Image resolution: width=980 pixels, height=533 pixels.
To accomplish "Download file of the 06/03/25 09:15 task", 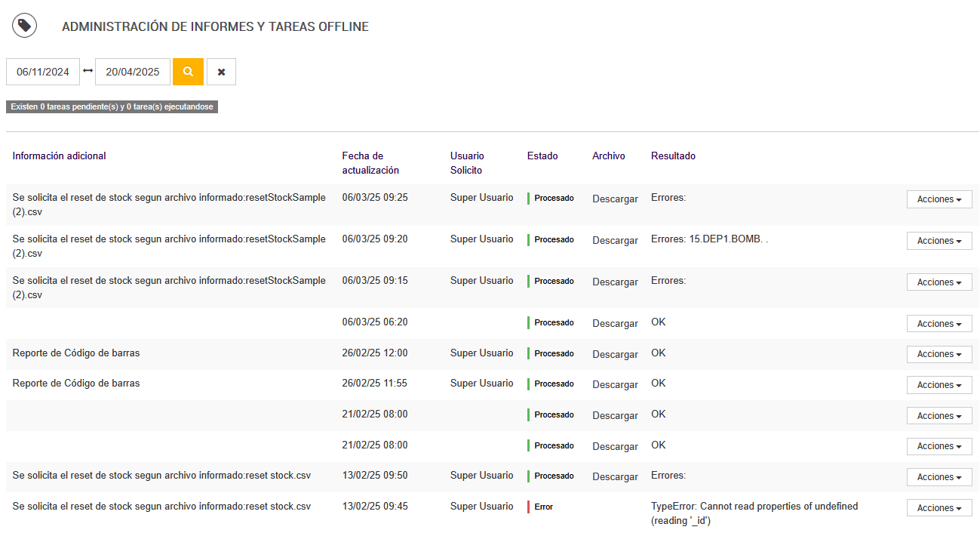I will (615, 282).
